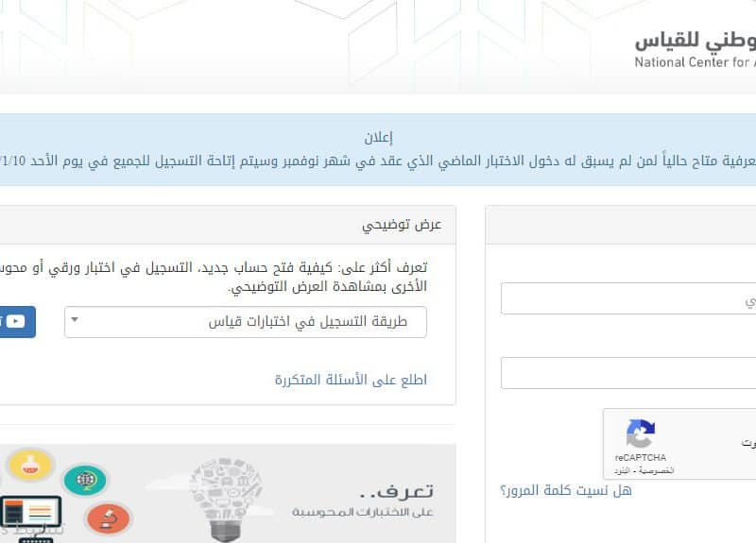Screen dimensions: 756x543
Task: Focus the upper login input field
Action: coord(628,298)
